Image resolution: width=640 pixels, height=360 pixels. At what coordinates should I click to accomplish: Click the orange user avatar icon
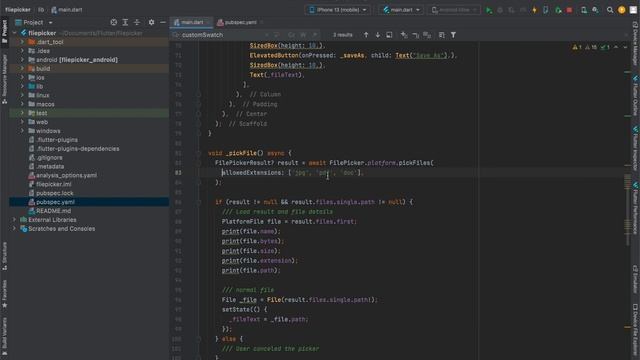[622, 10]
